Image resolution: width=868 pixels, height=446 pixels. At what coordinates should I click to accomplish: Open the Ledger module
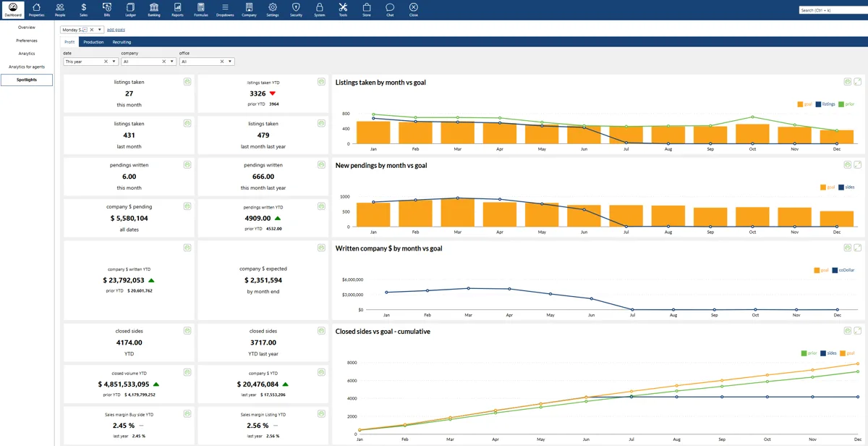pos(130,9)
